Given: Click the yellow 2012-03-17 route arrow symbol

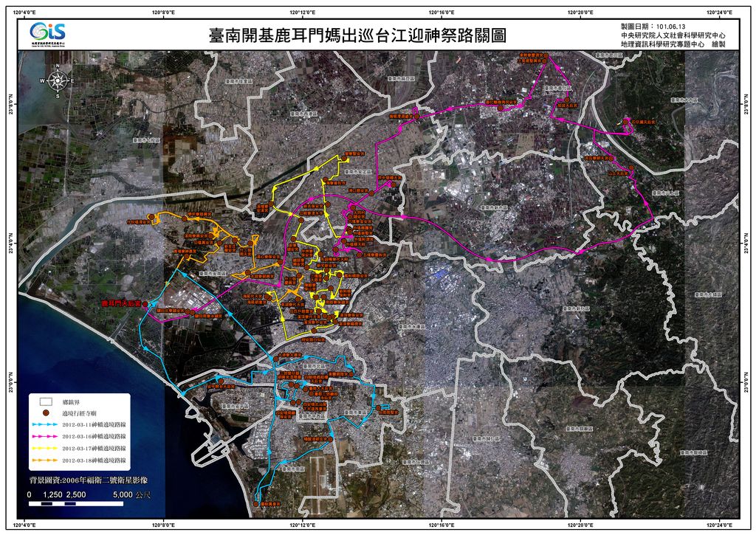Looking at the screenshot, I should [46, 449].
